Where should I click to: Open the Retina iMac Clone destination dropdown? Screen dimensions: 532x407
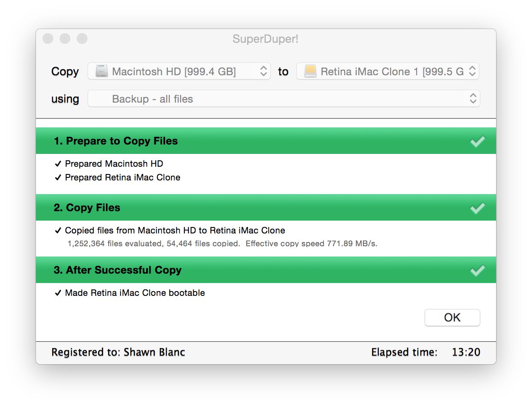(388, 71)
